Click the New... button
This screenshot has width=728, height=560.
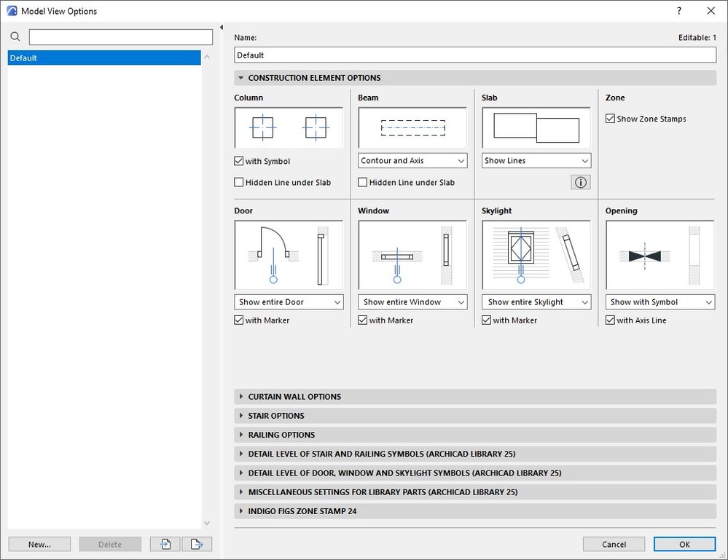(39, 544)
